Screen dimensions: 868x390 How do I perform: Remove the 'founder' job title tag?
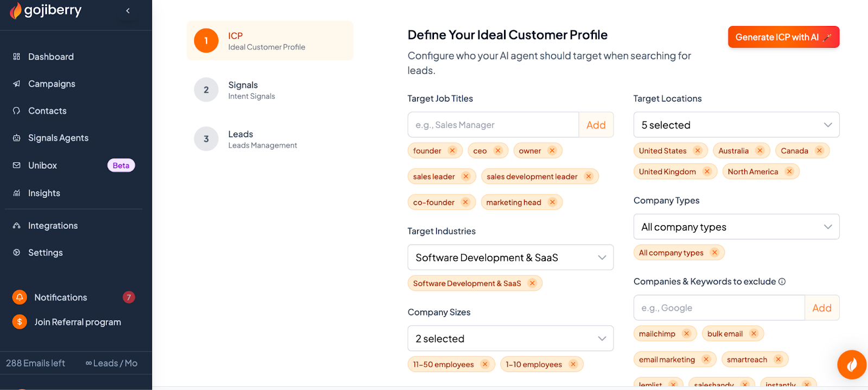[x=452, y=151]
